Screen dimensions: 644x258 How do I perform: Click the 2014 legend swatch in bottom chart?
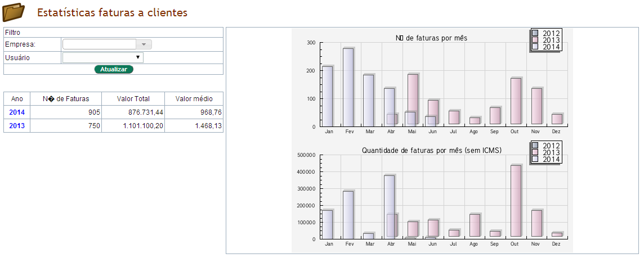(535, 159)
